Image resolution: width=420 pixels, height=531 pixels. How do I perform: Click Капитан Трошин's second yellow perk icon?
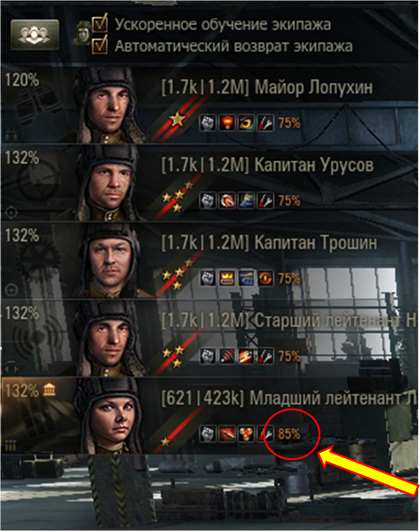227,278
